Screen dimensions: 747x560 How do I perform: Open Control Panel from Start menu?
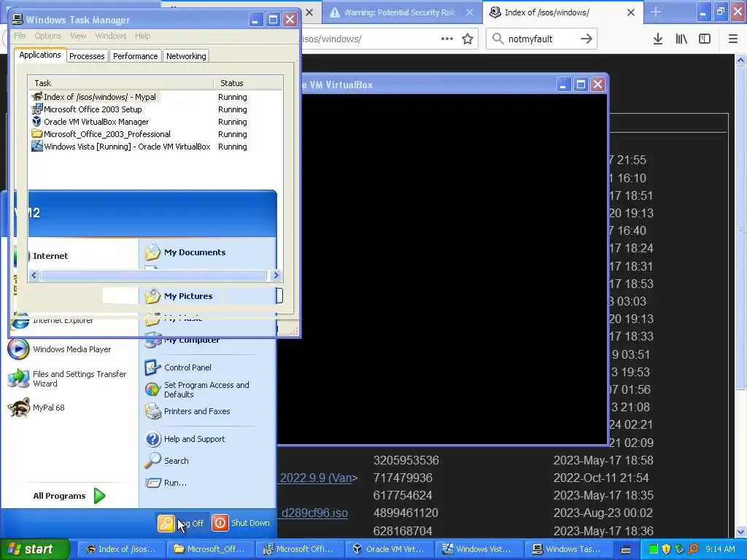coord(178,367)
